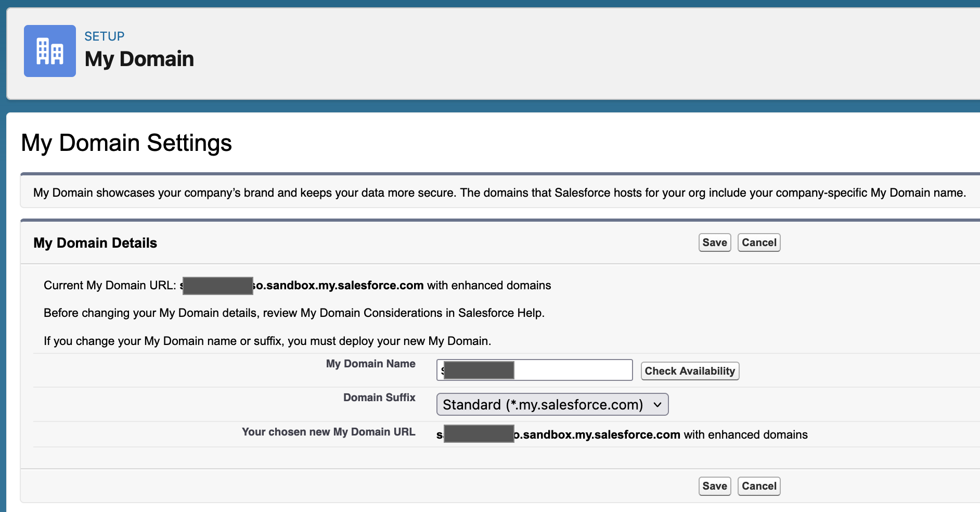The width and height of the screenshot is (980, 512).
Task: Click Save at the bottom of the form
Action: tap(714, 485)
